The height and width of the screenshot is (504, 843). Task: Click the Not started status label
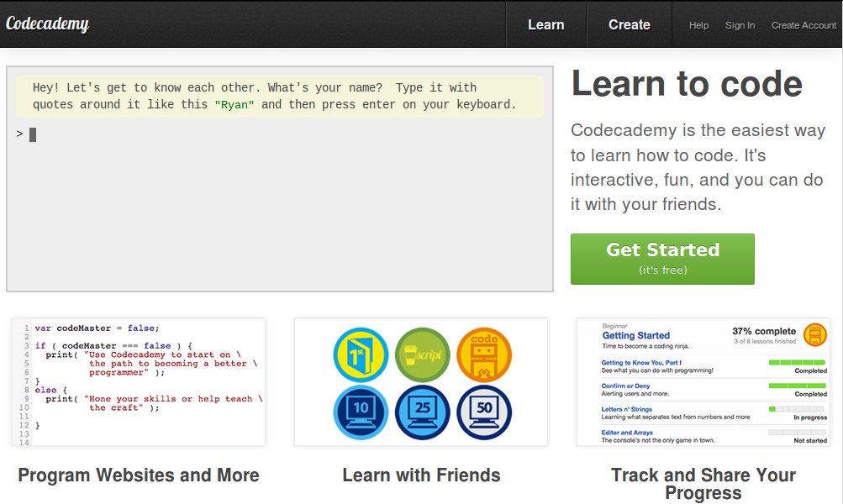pyautogui.click(x=810, y=441)
